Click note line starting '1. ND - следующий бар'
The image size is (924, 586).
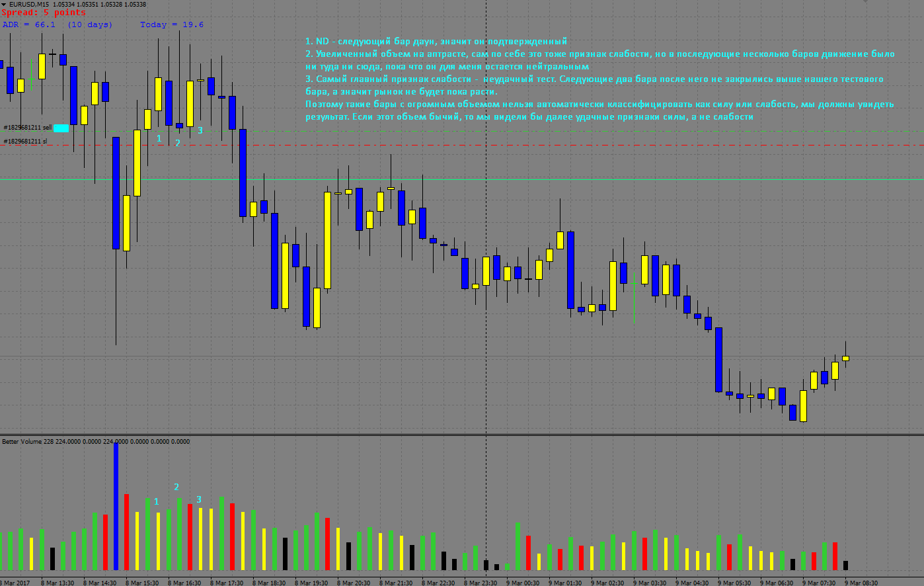[436, 41]
